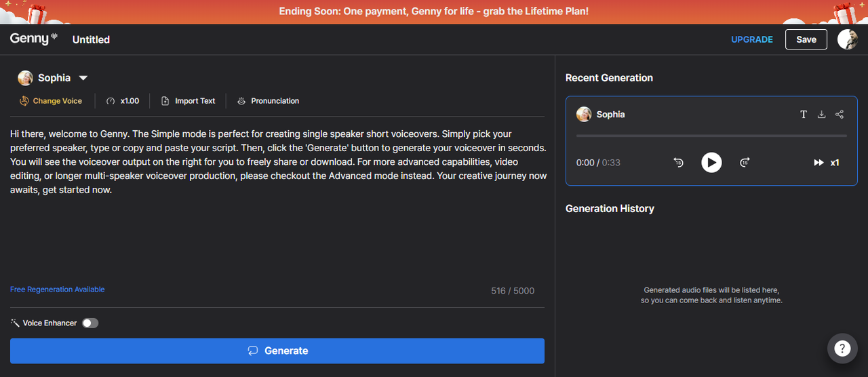Share the Sophia generated audio
The image size is (868, 377).
(840, 115)
